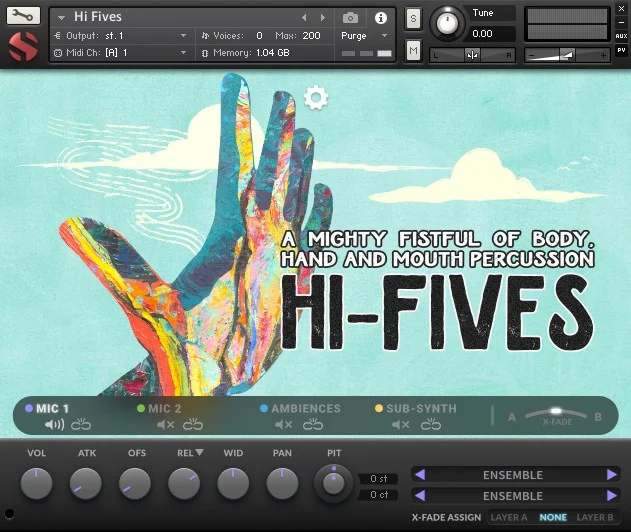Click the REL knob
The image size is (631, 532).
click(184, 483)
